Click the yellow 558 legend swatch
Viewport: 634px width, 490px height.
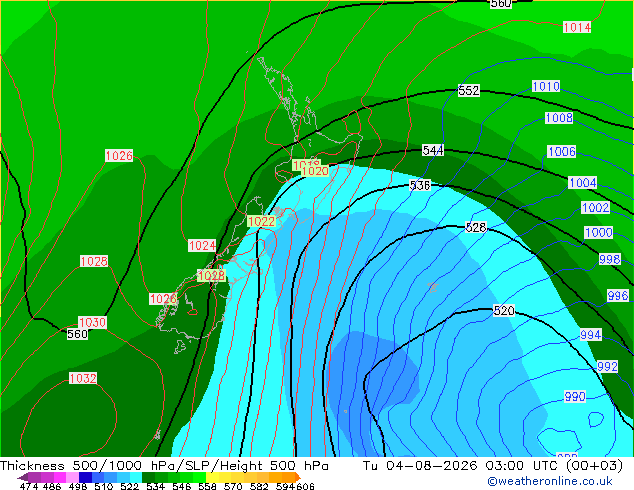[x=212, y=477]
